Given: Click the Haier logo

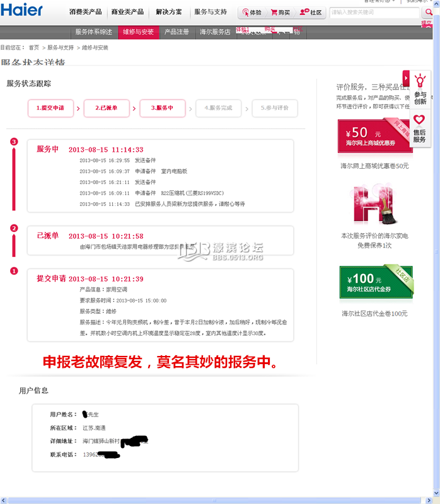Looking at the screenshot, I should click(21, 9).
